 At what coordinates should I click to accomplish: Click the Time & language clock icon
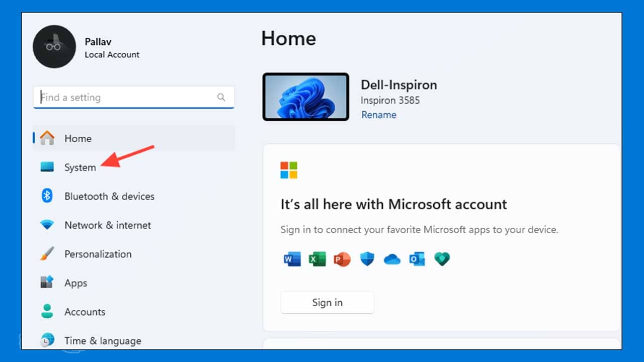point(47,340)
